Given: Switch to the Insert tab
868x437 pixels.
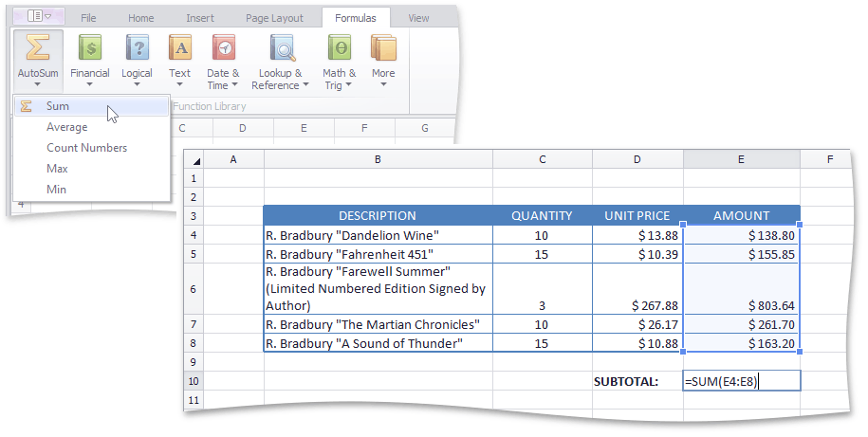Looking at the screenshot, I should pyautogui.click(x=200, y=18).
